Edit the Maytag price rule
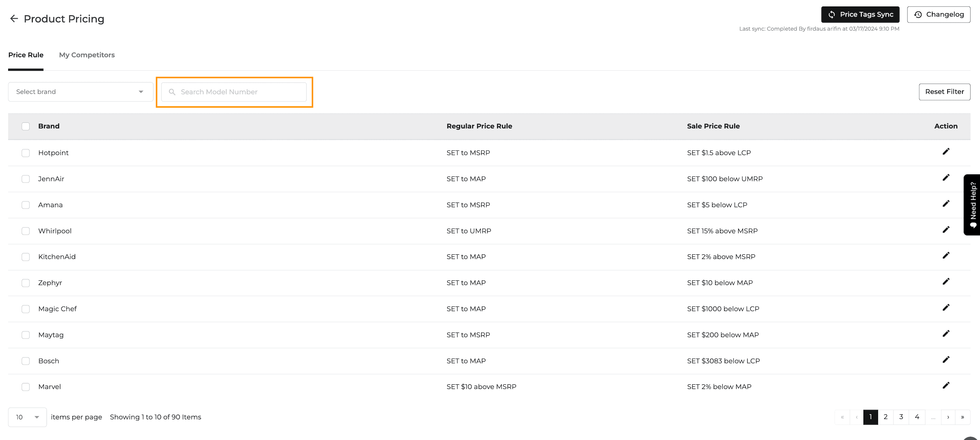Screen dimensions: 980x440 pos(946,334)
